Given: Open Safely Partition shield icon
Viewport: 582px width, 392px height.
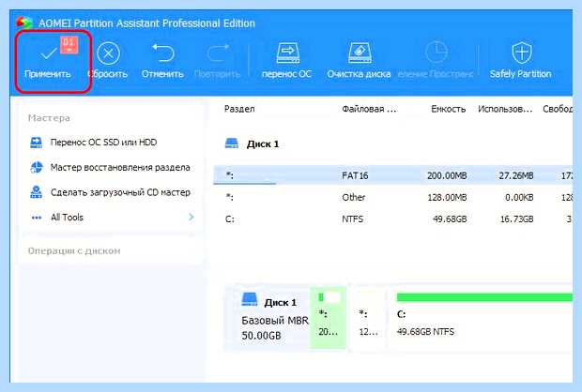Looking at the screenshot, I should coord(522,53).
